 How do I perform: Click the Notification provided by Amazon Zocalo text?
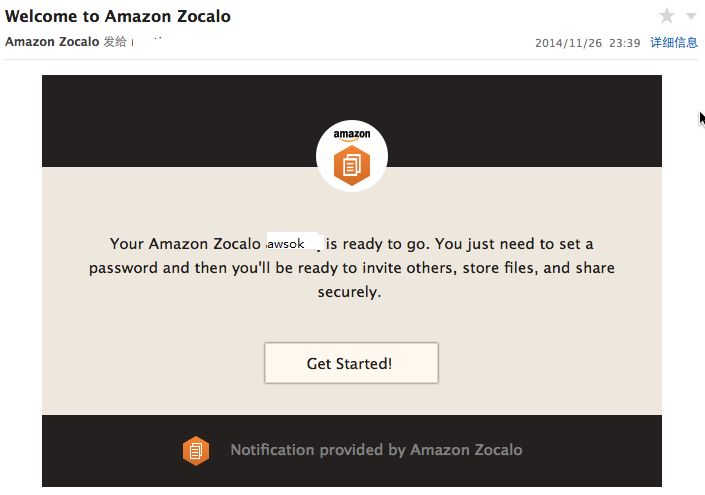pyautogui.click(x=376, y=450)
